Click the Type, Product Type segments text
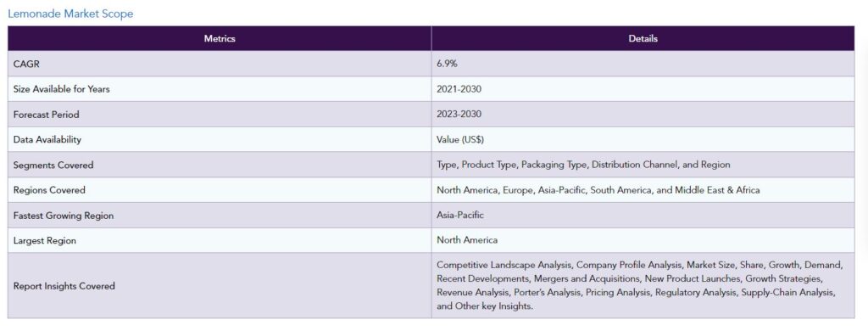 point(583,165)
